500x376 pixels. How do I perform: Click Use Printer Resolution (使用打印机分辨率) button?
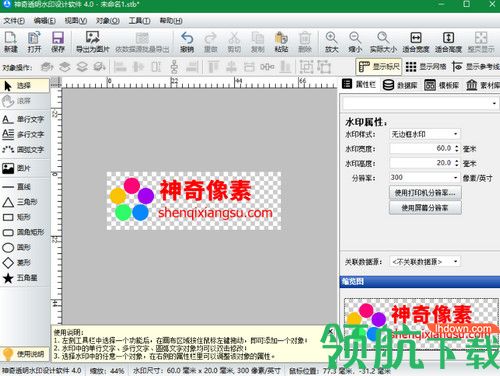(x=425, y=193)
